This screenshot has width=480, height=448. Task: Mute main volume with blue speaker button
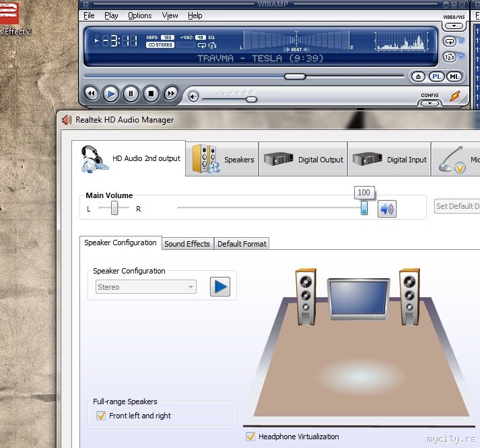coord(387,209)
